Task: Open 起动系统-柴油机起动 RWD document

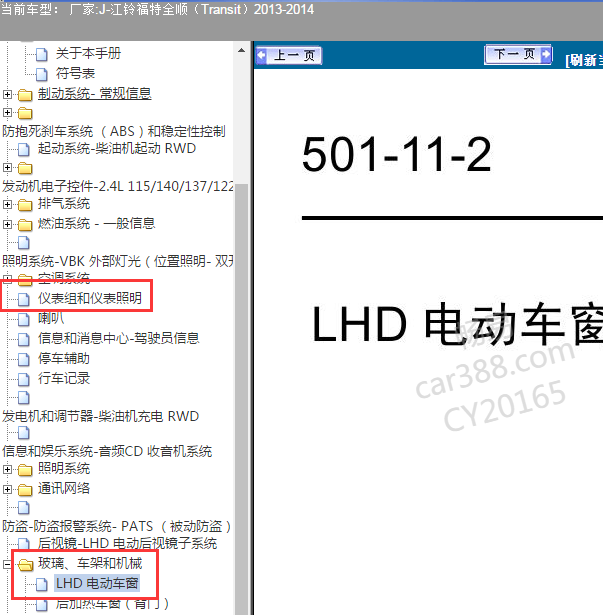Action: pos(117,149)
